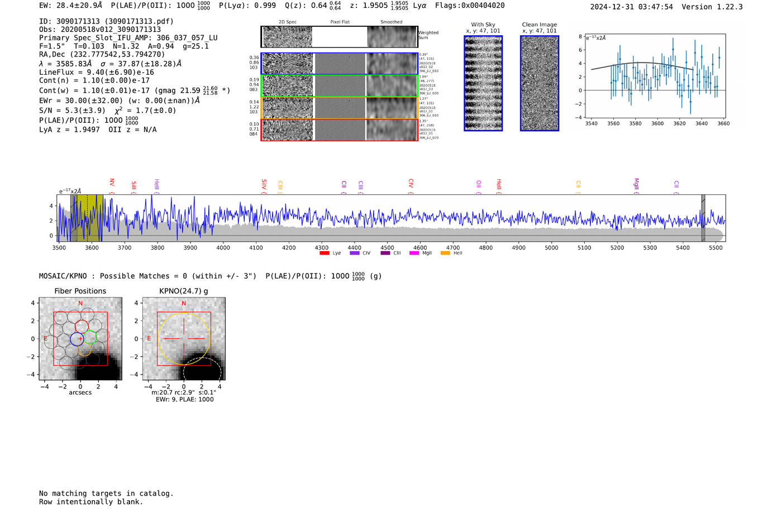Click the blue fiber circle in Fiber Positions
Viewport: 782px width, 532px height.
point(77,339)
